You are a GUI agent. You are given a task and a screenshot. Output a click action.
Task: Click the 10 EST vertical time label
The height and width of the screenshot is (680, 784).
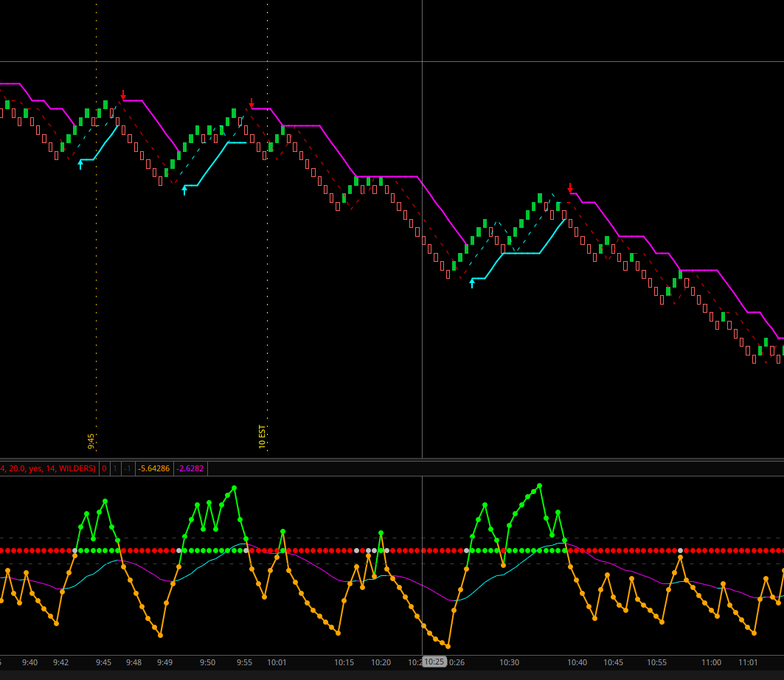262,437
